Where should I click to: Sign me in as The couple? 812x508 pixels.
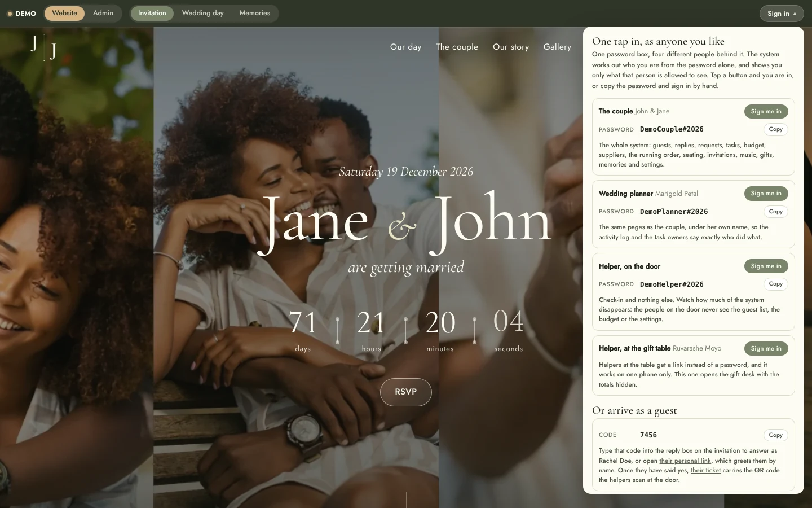(766, 111)
